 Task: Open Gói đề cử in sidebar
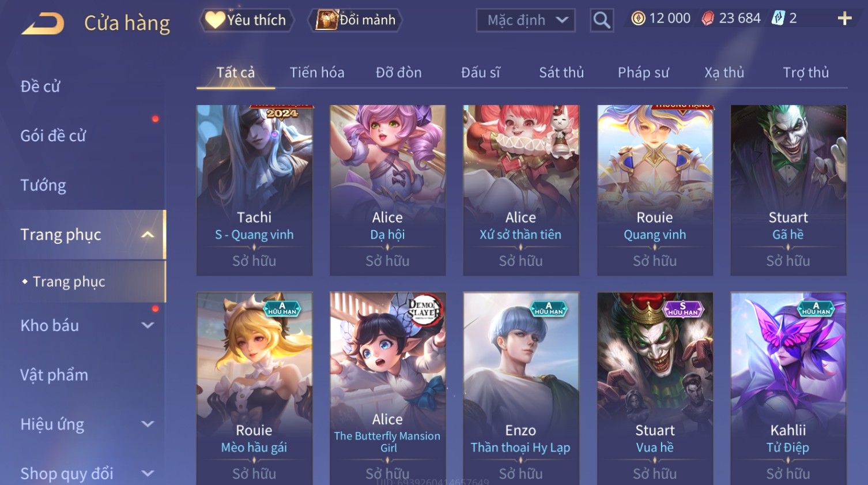pyautogui.click(x=53, y=136)
